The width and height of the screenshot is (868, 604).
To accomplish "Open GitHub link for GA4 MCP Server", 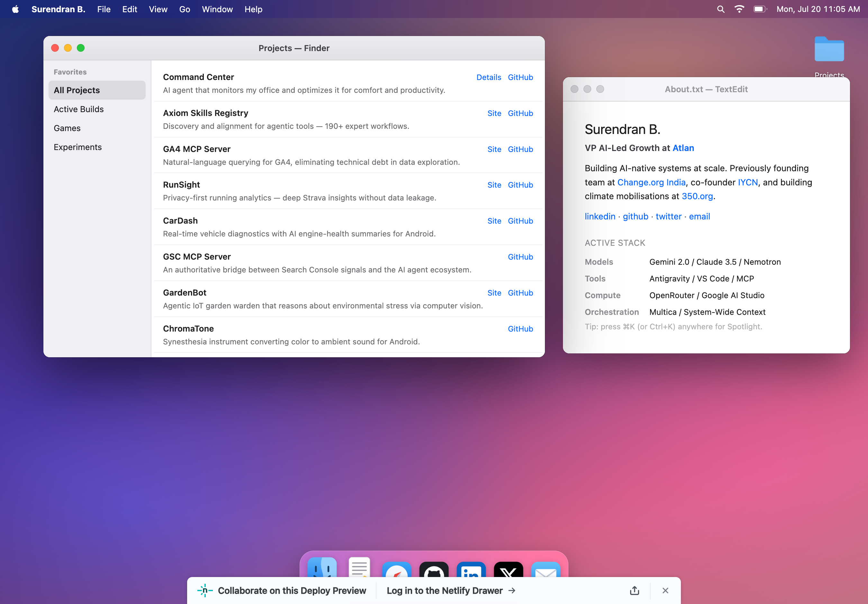I will point(520,149).
